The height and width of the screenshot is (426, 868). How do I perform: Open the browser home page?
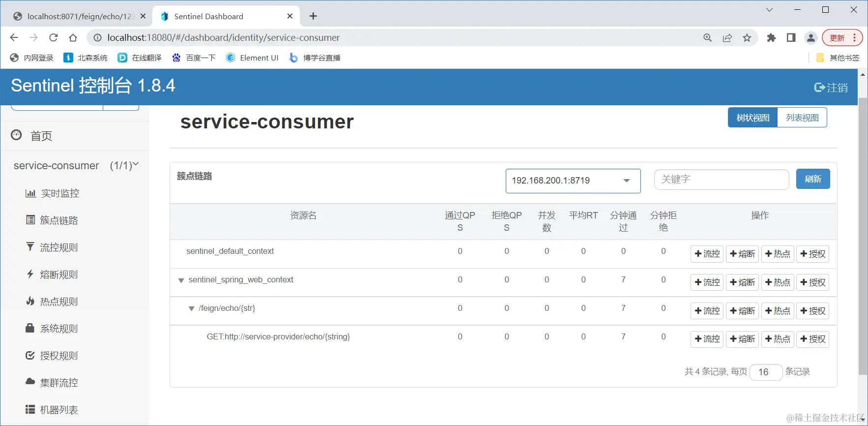coord(73,37)
